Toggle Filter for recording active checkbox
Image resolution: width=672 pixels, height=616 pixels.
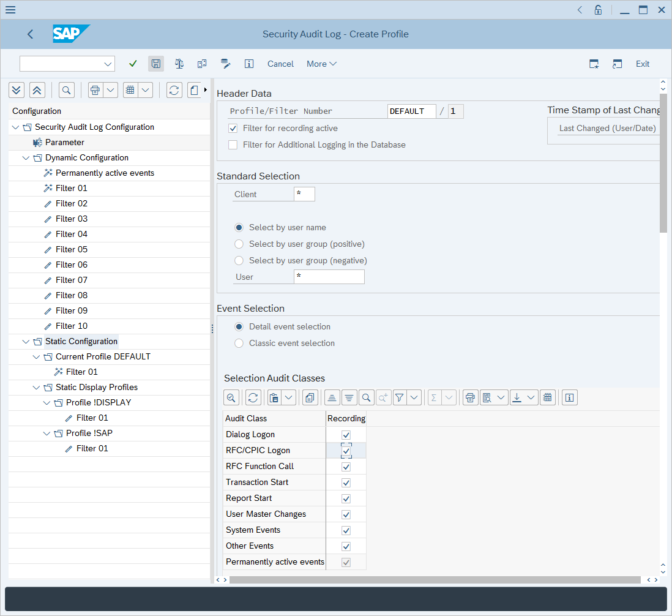[x=233, y=129]
